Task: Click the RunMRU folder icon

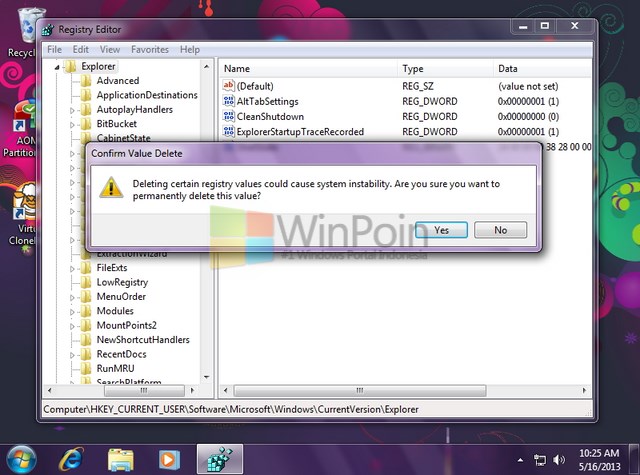Action: 86,368
